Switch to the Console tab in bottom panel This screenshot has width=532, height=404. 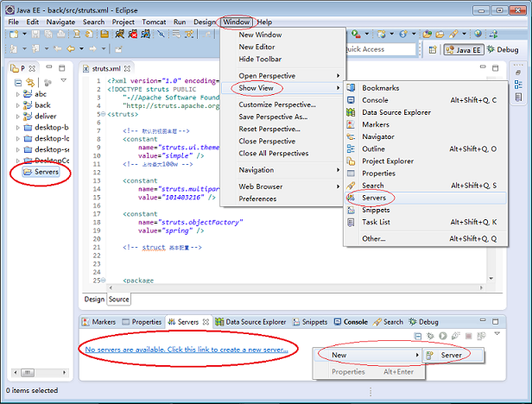(x=351, y=322)
